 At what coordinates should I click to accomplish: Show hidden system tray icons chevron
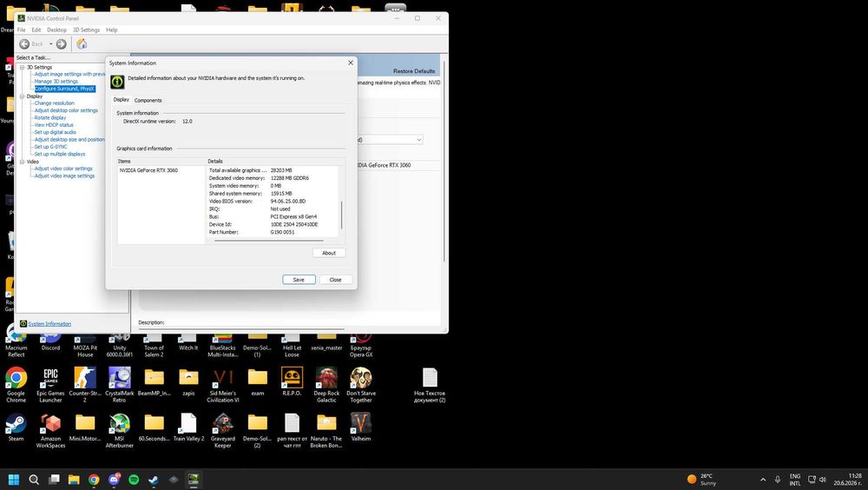[x=763, y=480]
